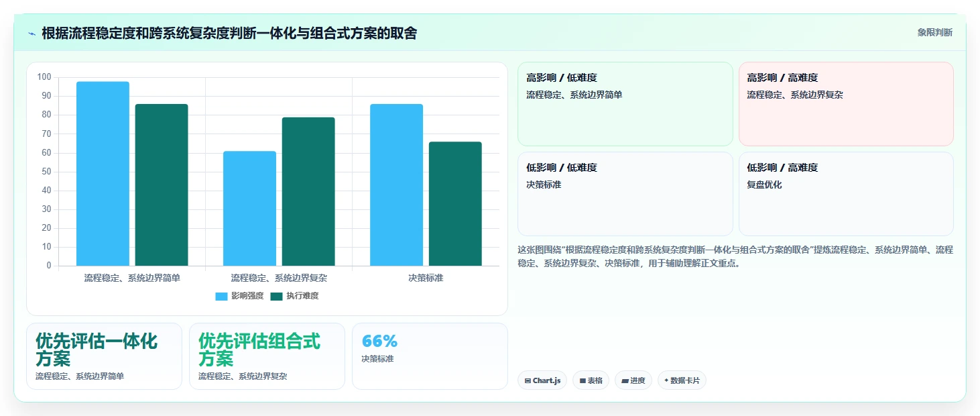The image size is (980, 416).
Task: Click the green 执行难度 bar for 决策标准
Action: [x=455, y=204]
